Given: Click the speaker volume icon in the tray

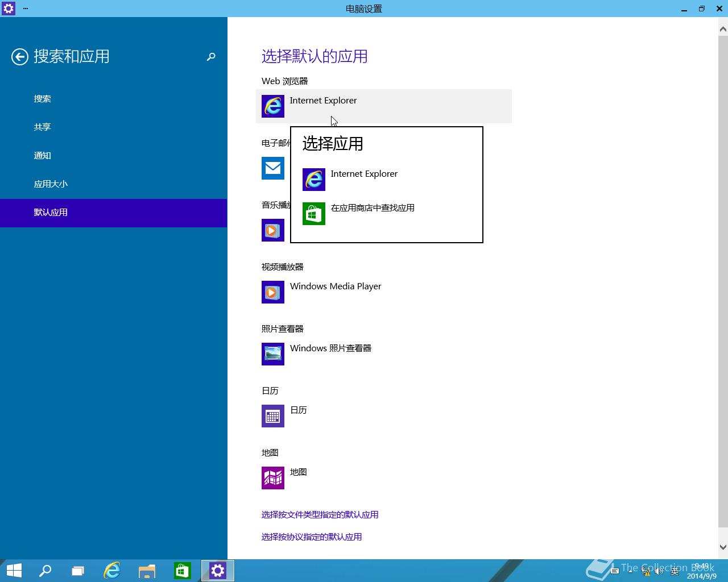Looking at the screenshot, I should tap(659, 571).
